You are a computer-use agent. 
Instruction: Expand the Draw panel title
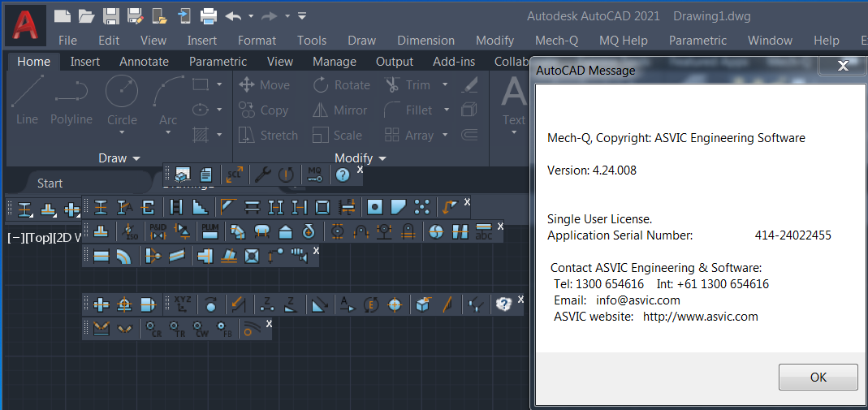pos(119,158)
